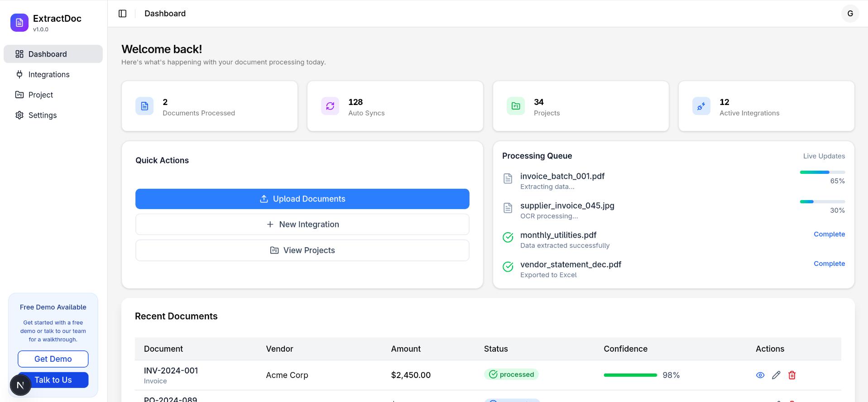
Task: Click the Confidence column header
Action: pyautogui.click(x=625, y=349)
